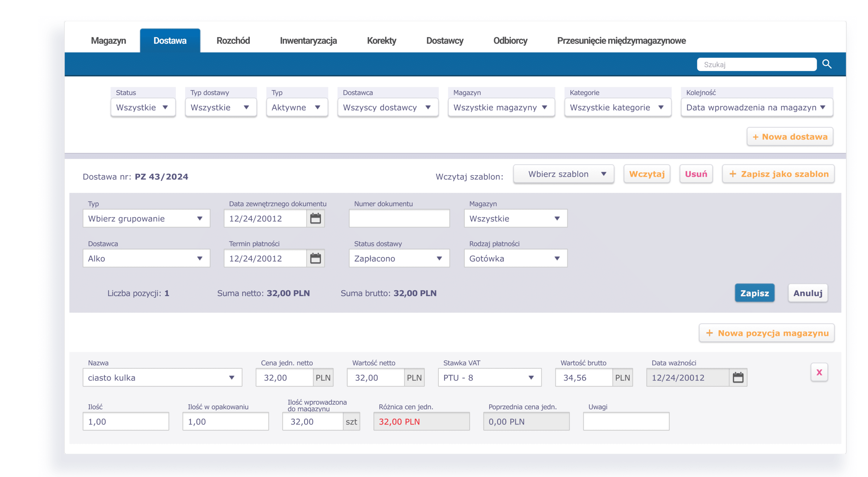Click Zapisz jako szablon button
Viewport: 868px width, 477px height.
coord(778,174)
